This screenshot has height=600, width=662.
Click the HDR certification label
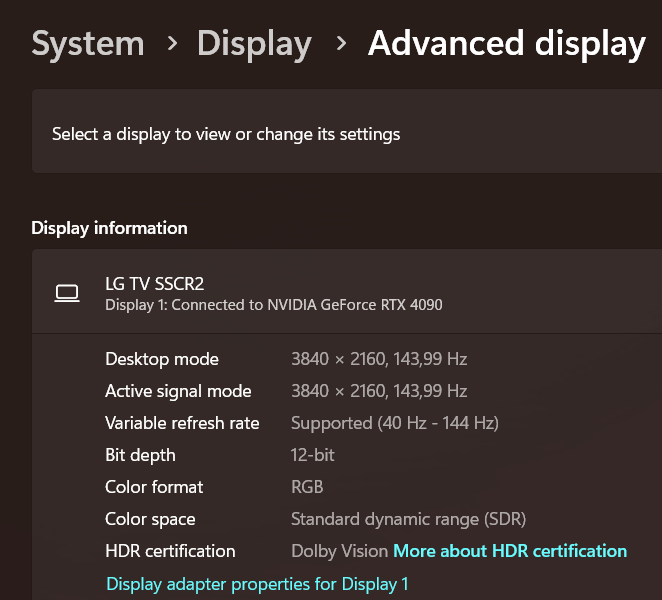(x=170, y=551)
